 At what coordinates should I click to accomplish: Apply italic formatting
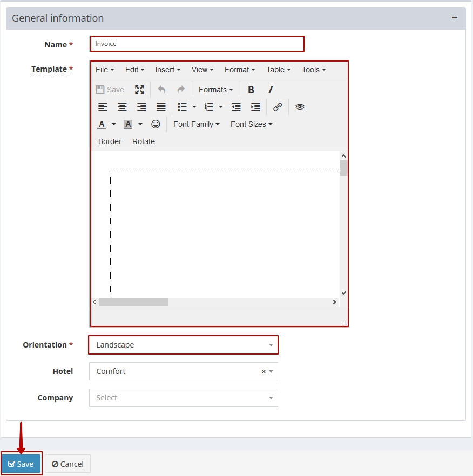coord(271,90)
